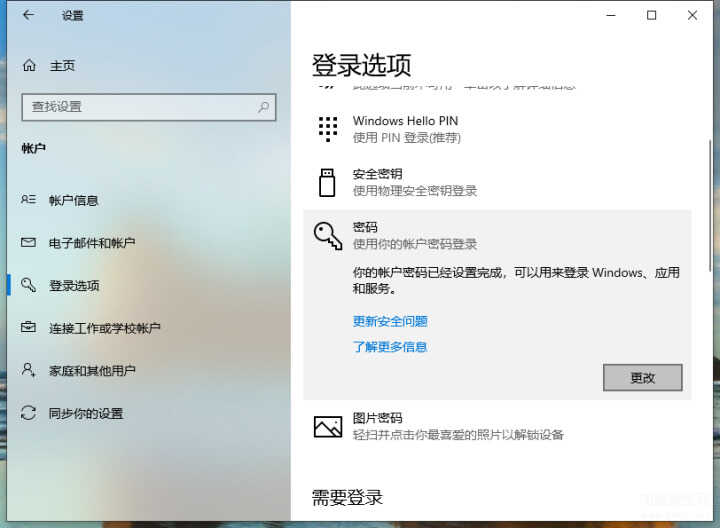This screenshot has width=720, height=528.
Task: Click the search magnifier icon in 查找设置
Action: click(x=264, y=107)
